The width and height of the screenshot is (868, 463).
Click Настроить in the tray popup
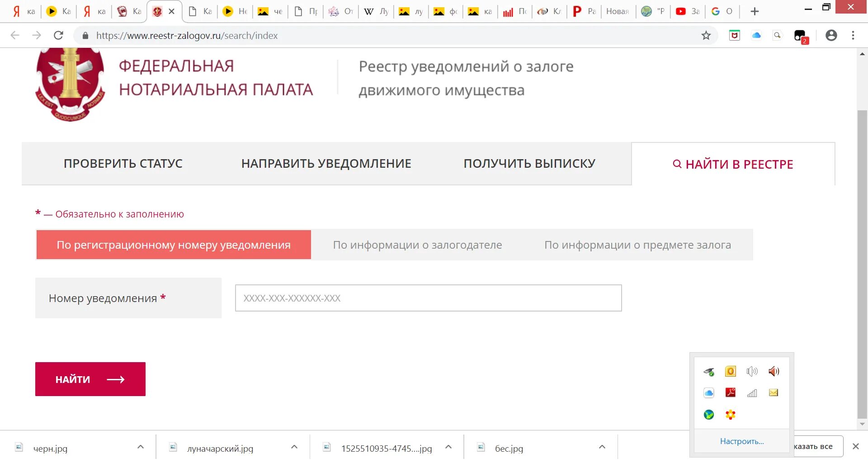742,441
